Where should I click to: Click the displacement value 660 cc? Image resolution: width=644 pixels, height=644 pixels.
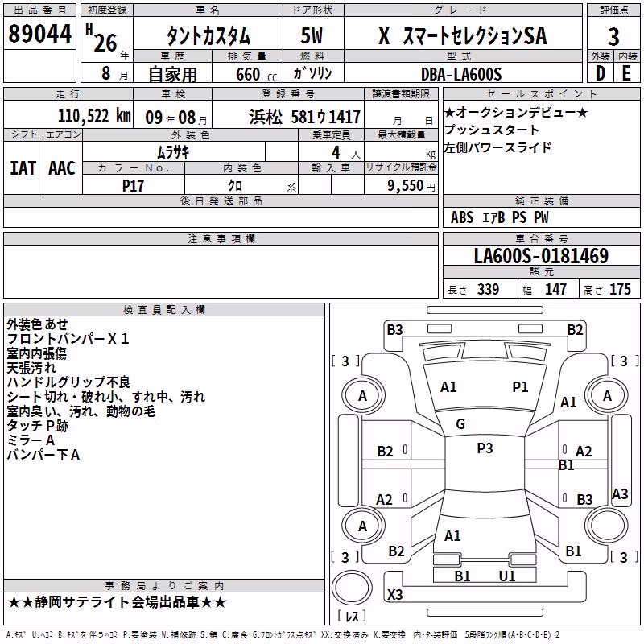[x=256, y=75]
